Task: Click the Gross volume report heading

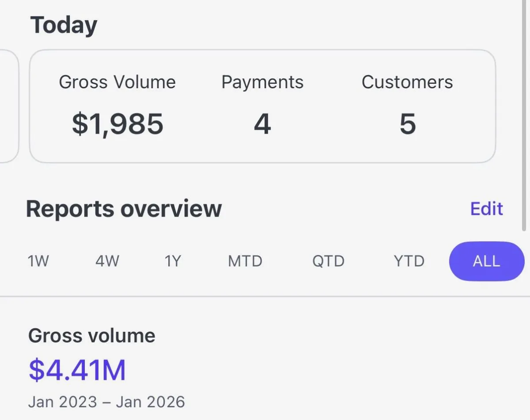Action: [92, 336]
